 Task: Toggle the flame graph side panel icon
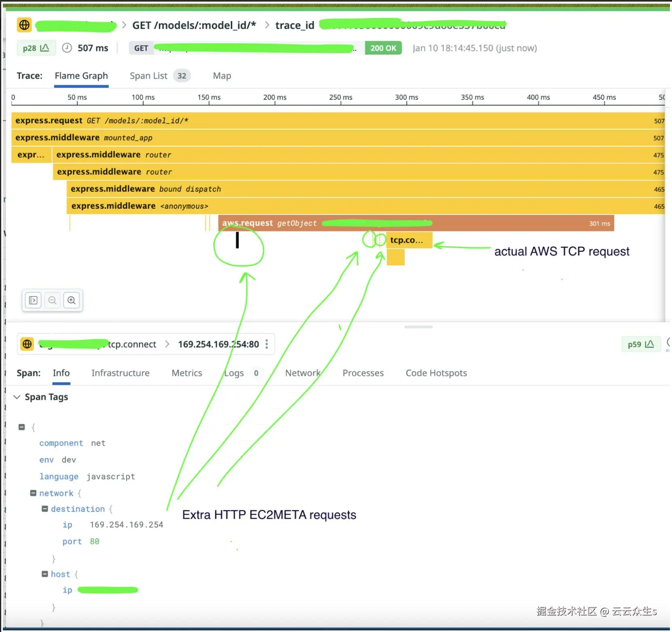(33, 300)
